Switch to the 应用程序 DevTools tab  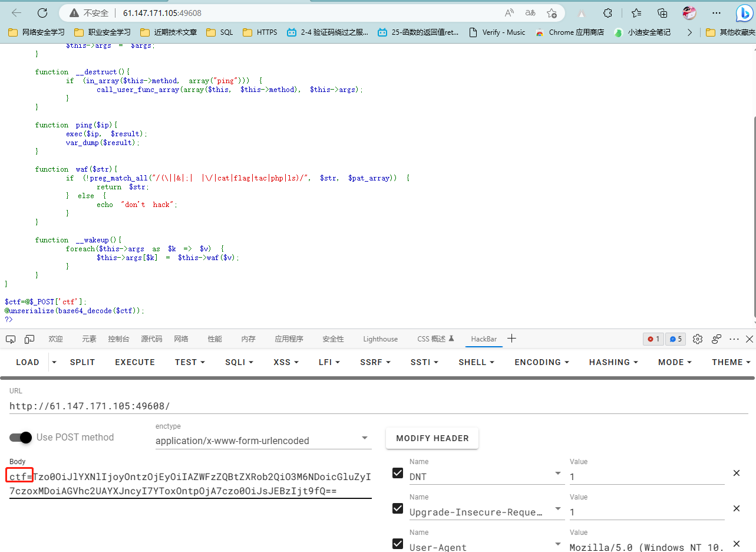(x=289, y=339)
